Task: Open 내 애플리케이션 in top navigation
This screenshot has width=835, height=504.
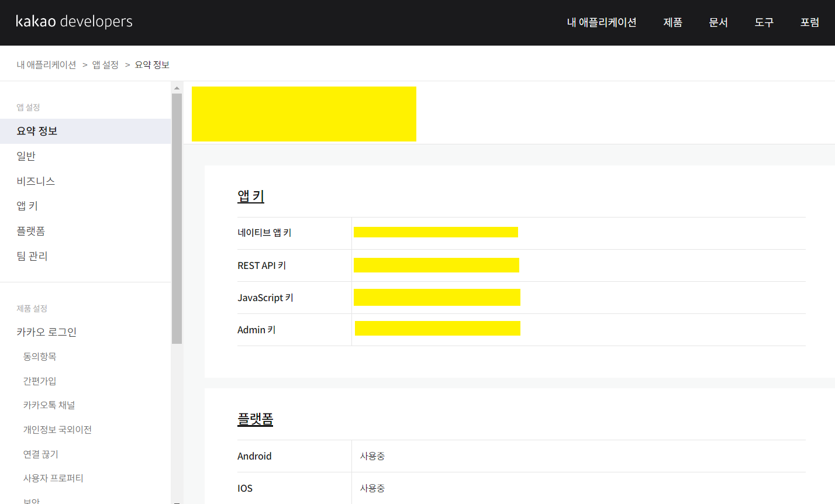Action: pos(602,22)
